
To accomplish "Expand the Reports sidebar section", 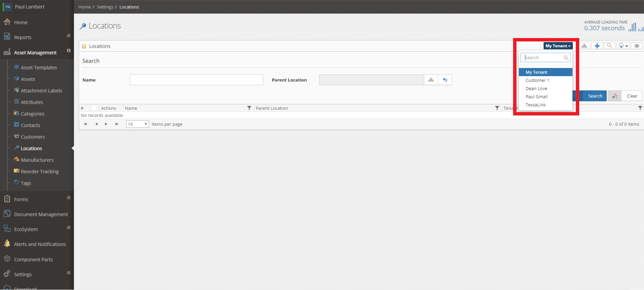I will (69, 36).
